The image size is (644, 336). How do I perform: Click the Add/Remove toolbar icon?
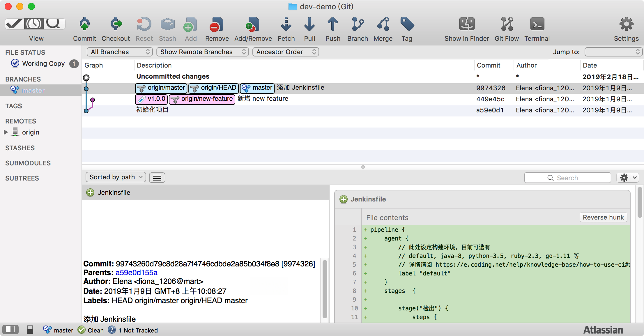[x=253, y=24]
